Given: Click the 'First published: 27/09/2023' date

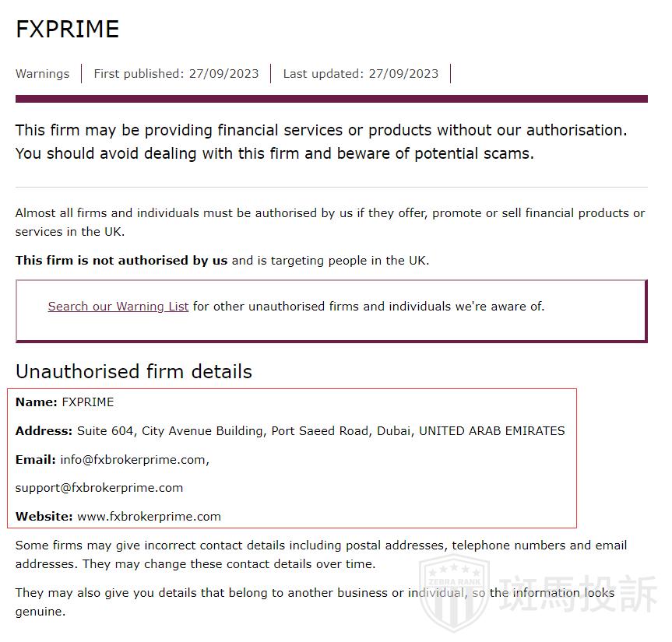Looking at the screenshot, I should click(x=176, y=74).
